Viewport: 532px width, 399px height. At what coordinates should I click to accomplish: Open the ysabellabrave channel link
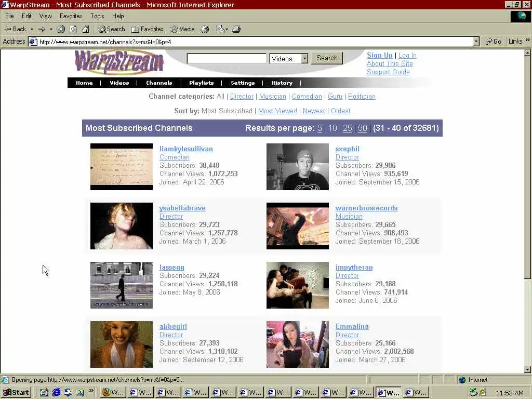[x=182, y=208]
